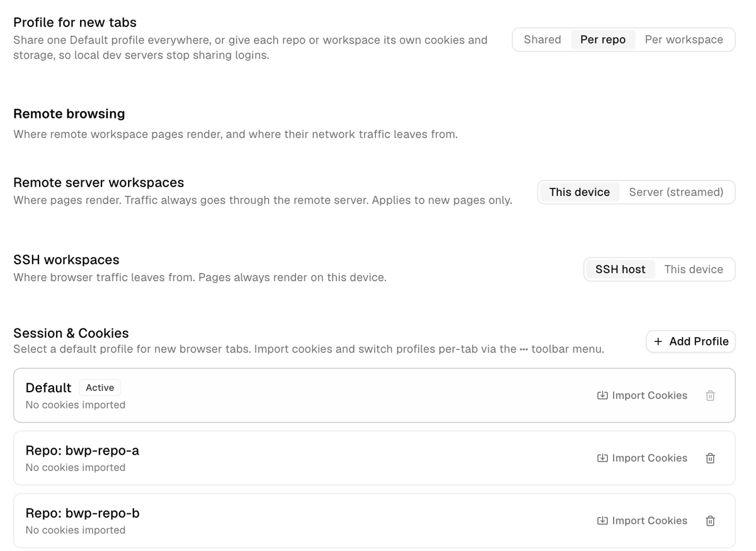The width and height of the screenshot is (756, 551).
Task: Click the Remote server workspaces heading
Action: [x=99, y=183]
